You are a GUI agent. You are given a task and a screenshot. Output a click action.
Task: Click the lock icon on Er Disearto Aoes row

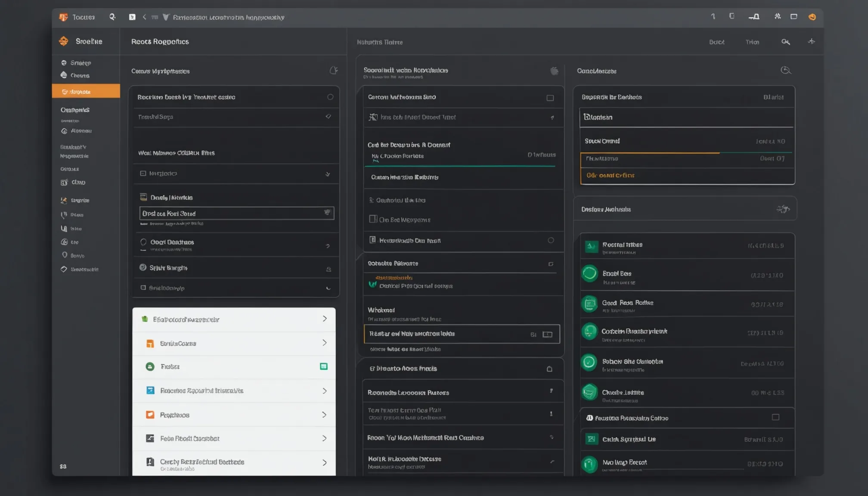click(x=549, y=369)
